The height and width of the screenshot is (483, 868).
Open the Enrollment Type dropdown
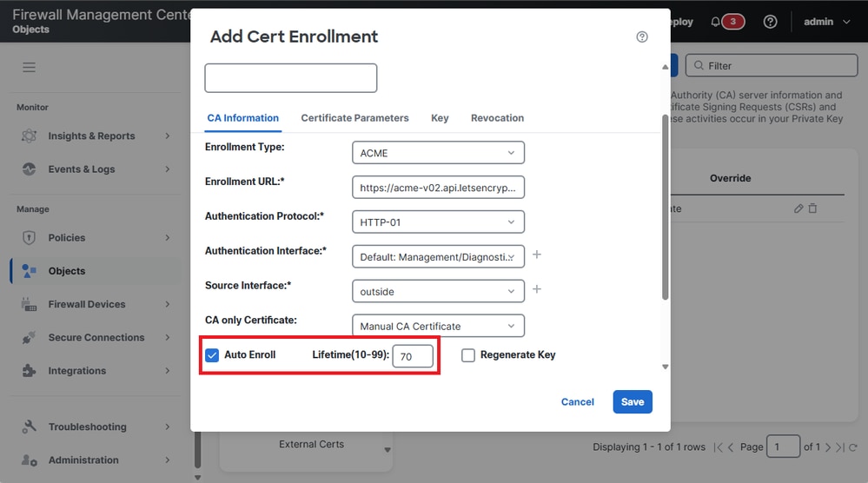coord(438,153)
